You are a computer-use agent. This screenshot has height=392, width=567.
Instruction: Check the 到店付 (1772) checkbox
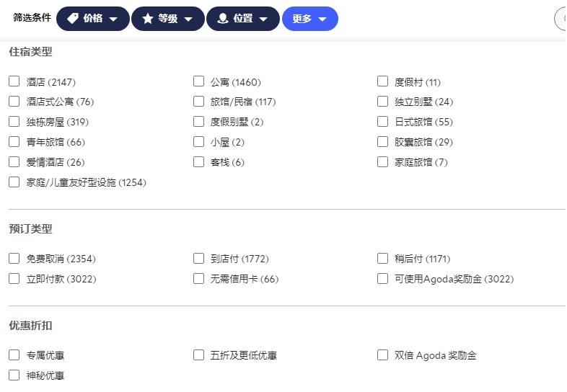pos(198,258)
